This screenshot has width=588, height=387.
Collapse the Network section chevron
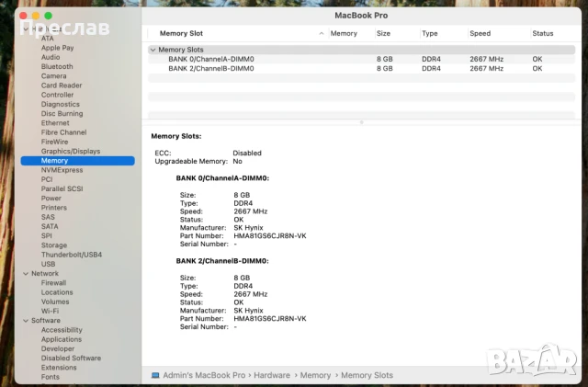tap(26, 274)
